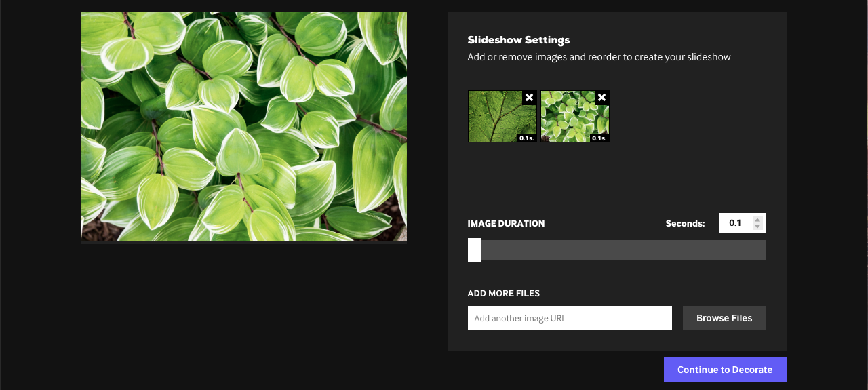Click the Slideshow Settings heading
Screen dimensions: 868x390
[519, 40]
